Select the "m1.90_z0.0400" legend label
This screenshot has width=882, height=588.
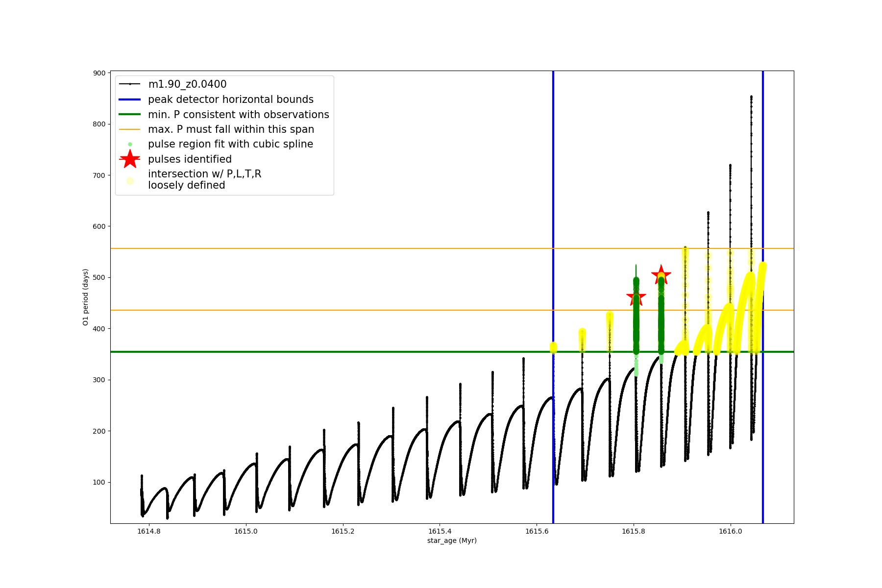click(x=187, y=84)
